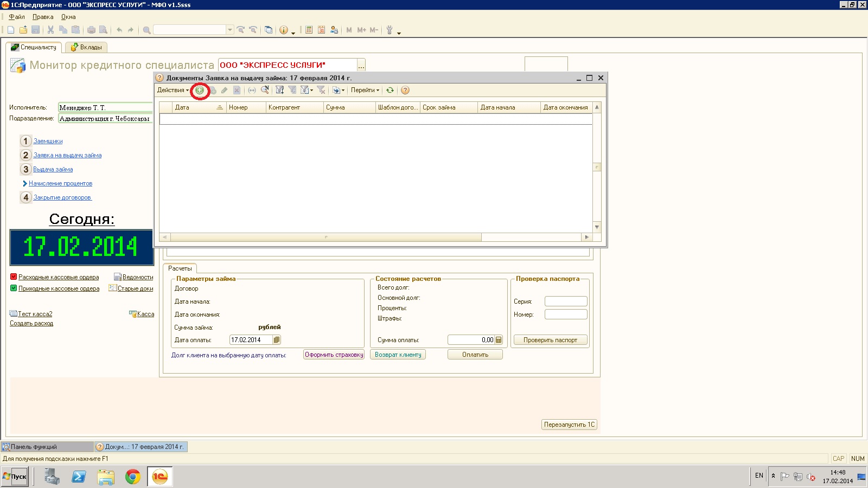Image resolution: width=868 pixels, height=488 pixels.
Task: Open PowerShell from taskbar
Action: click(79, 477)
